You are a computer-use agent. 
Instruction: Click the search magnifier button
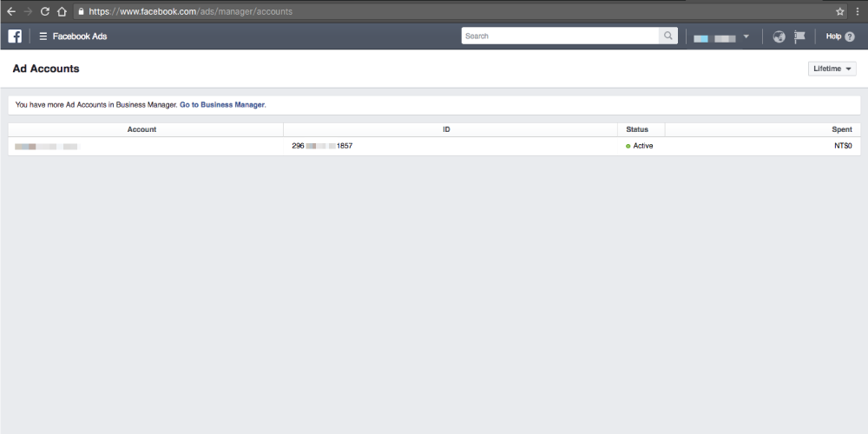coord(668,36)
